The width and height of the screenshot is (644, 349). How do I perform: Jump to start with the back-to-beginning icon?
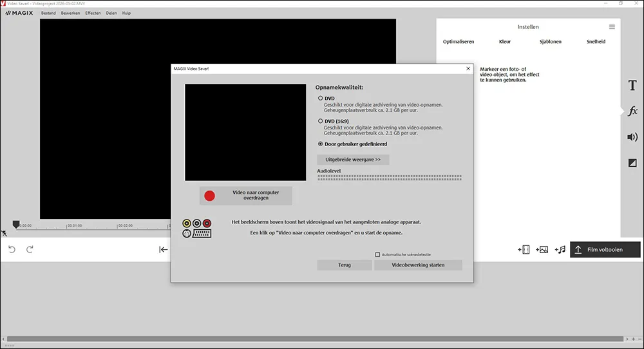[163, 249]
